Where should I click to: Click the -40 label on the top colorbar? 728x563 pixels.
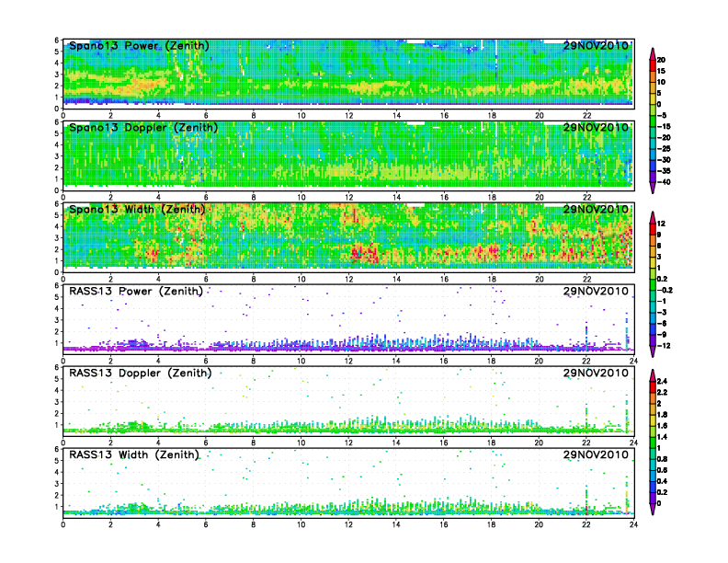664,182
